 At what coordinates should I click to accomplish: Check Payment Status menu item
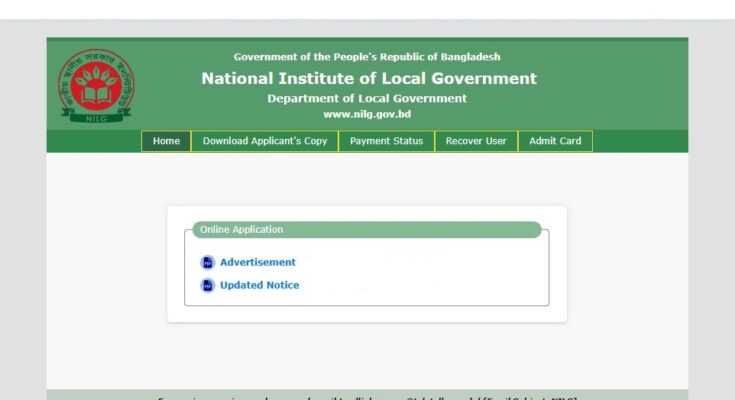386,141
